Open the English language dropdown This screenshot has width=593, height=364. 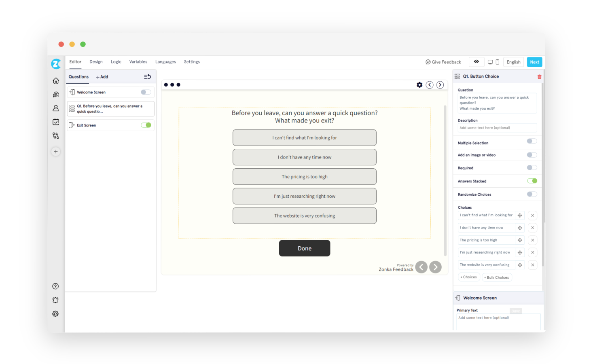[514, 62]
